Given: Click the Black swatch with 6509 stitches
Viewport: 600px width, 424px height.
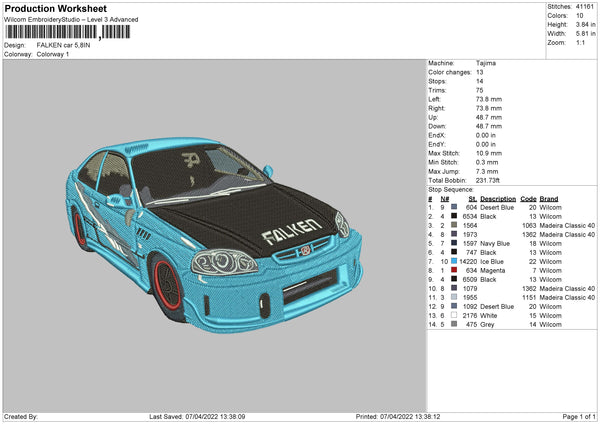Looking at the screenshot, I should pyautogui.click(x=454, y=279).
